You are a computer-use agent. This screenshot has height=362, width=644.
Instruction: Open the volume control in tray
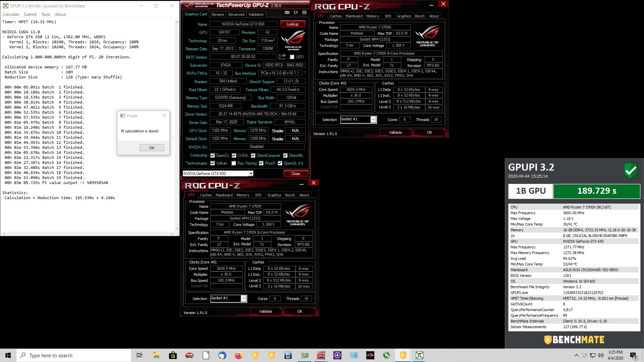[600, 355]
